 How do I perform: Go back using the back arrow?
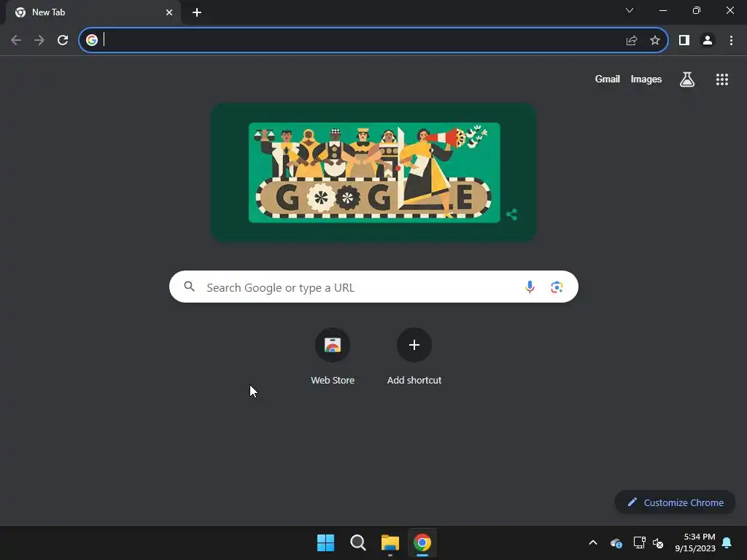[x=16, y=40]
